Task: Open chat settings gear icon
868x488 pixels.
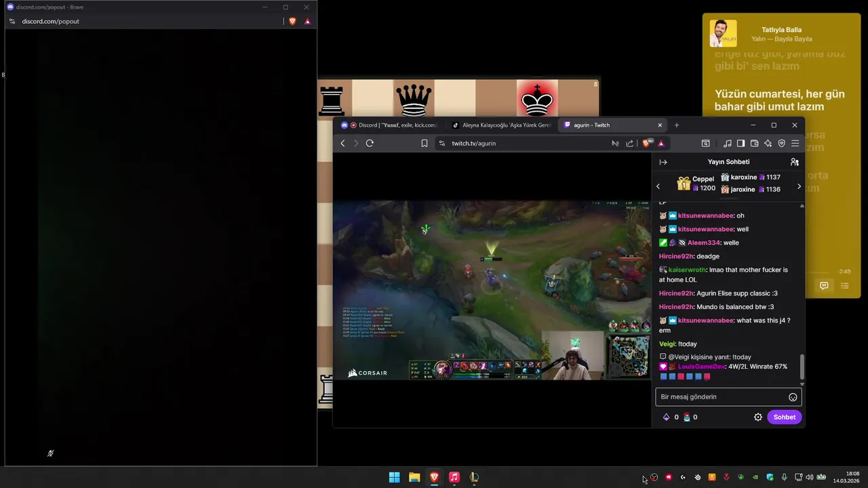Action: click(x=758, y=417)
